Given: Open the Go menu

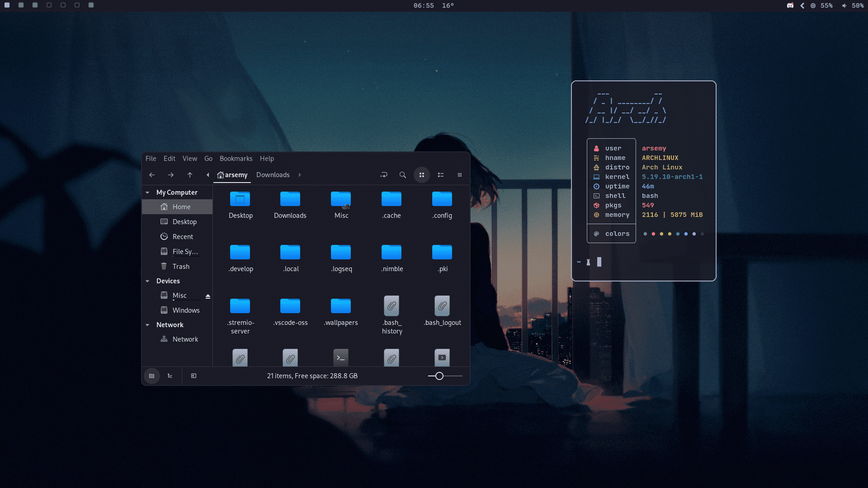Looking at the screenshot, I should [208, 159].
